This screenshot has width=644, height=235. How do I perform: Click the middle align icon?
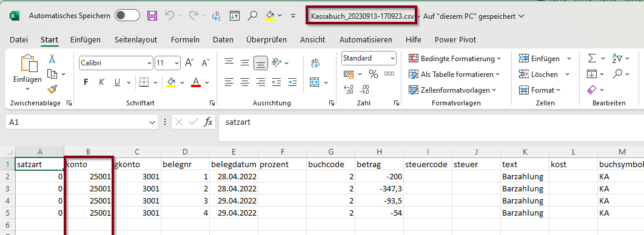pyautogui.click(x=245, y=63)
